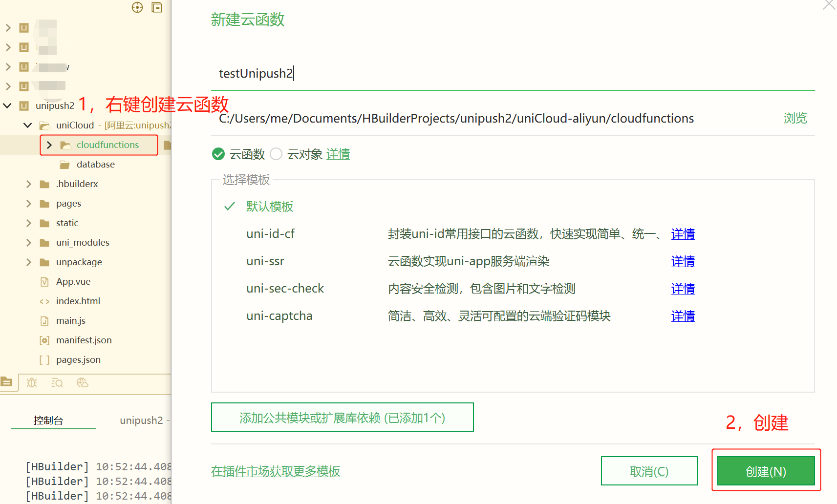The width and height of the screenshot is (837, 504).
Task: Click 添加公共模块或扩展库依赖 button
Action: 342,417
